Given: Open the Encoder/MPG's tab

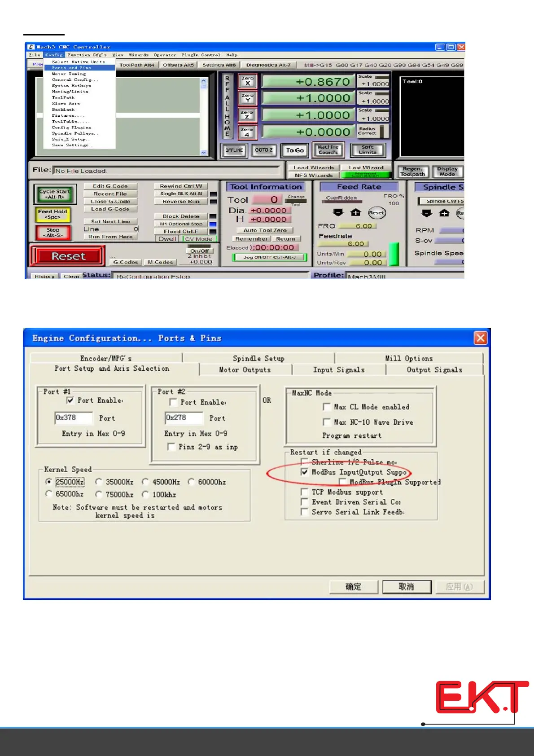Looking at the screenshot, I should pyautogui.click(x=106, y=358).
